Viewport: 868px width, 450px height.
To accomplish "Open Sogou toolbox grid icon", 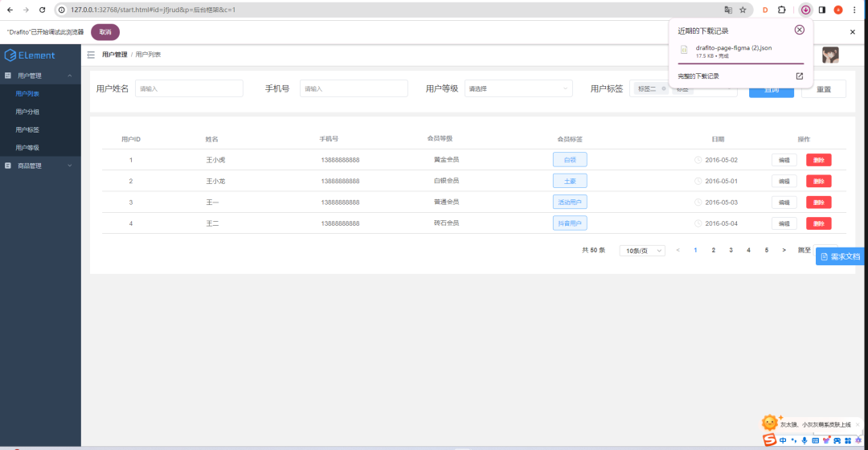I will [x=848, y=440].
